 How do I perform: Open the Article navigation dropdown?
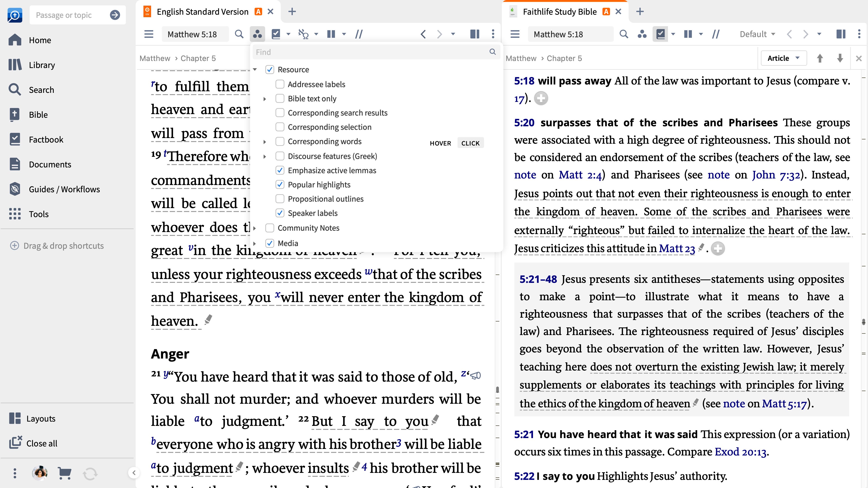784,58
